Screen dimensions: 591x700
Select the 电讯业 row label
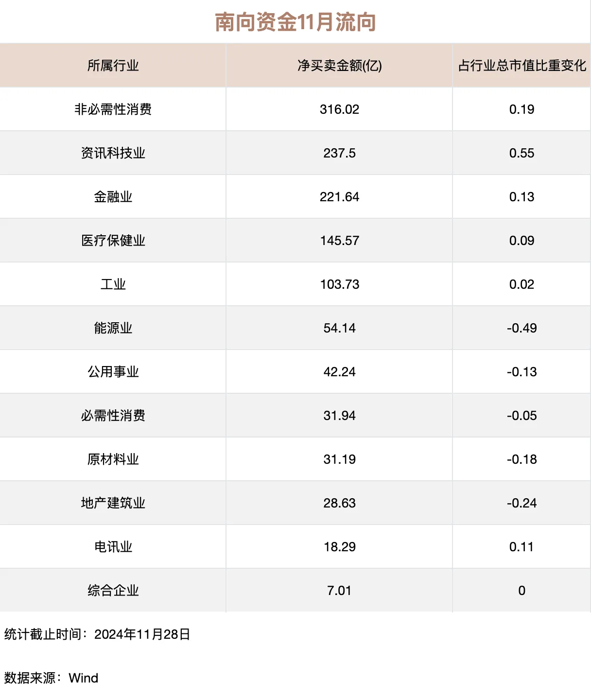(113, 547)
